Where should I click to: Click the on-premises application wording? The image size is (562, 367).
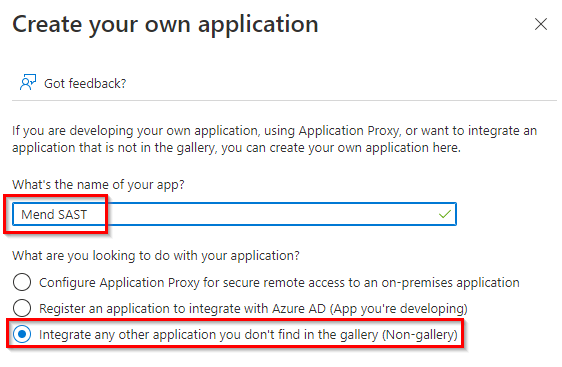451,282
